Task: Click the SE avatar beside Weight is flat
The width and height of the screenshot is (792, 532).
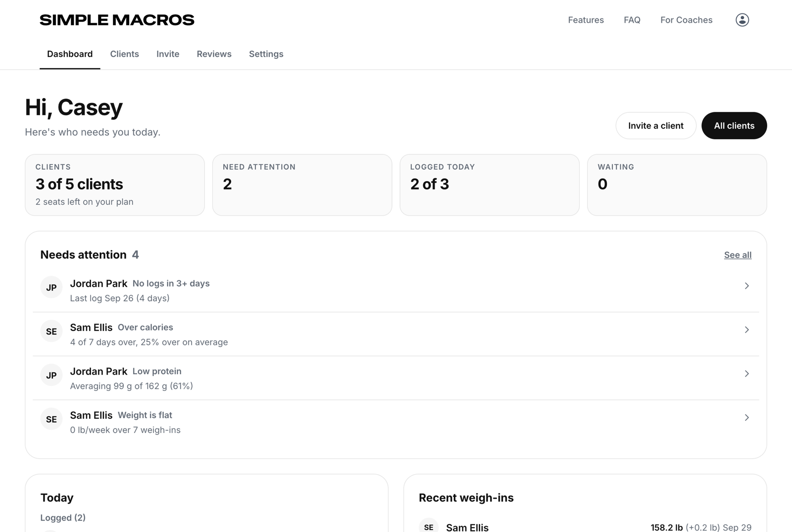Action: pyautogui.click(x=51, y=419)
